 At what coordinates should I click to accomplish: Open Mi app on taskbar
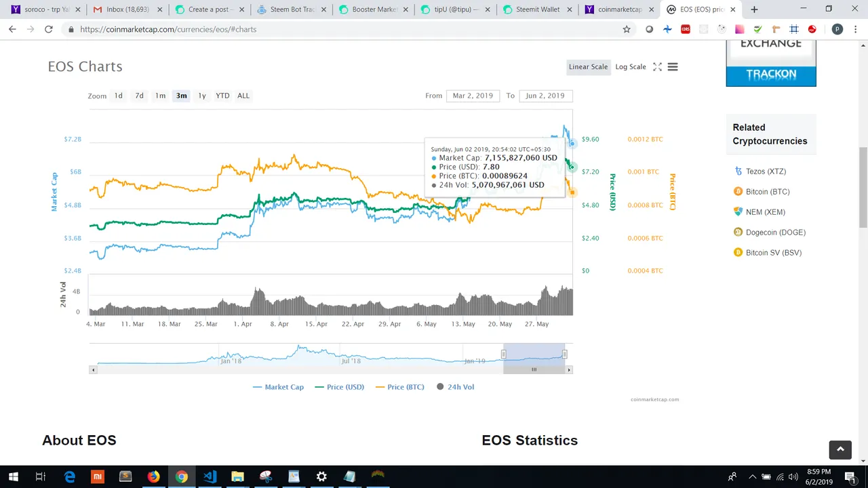98,477
